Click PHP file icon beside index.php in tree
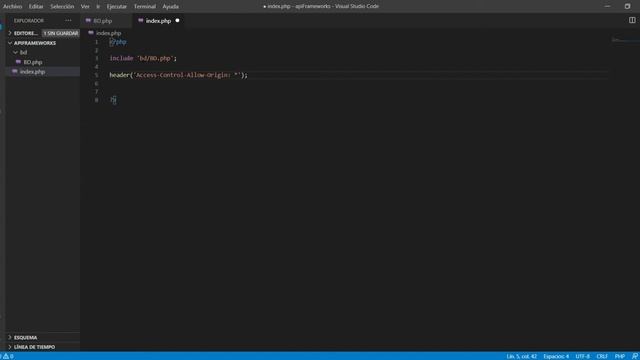 (15, 71)
